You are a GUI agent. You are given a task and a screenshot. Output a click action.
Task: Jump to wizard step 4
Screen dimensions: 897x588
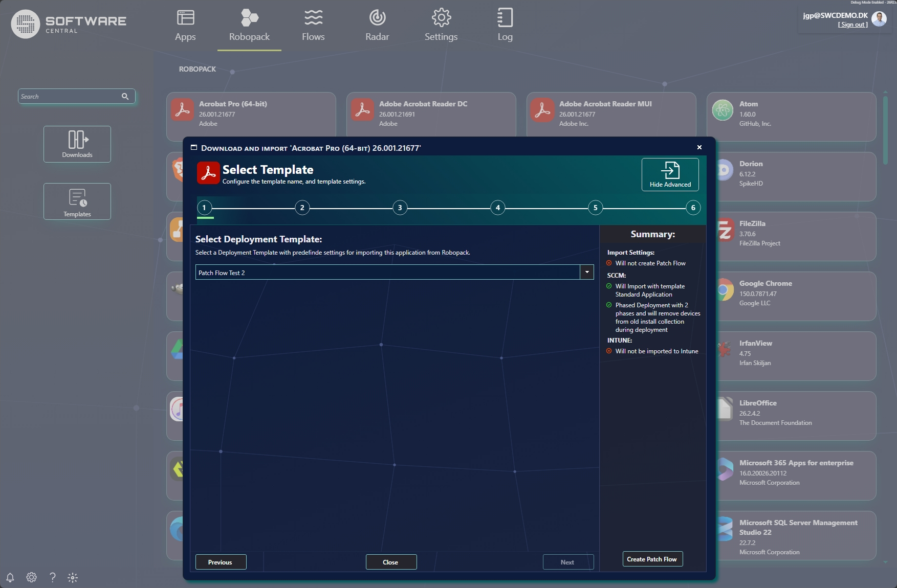498,208
